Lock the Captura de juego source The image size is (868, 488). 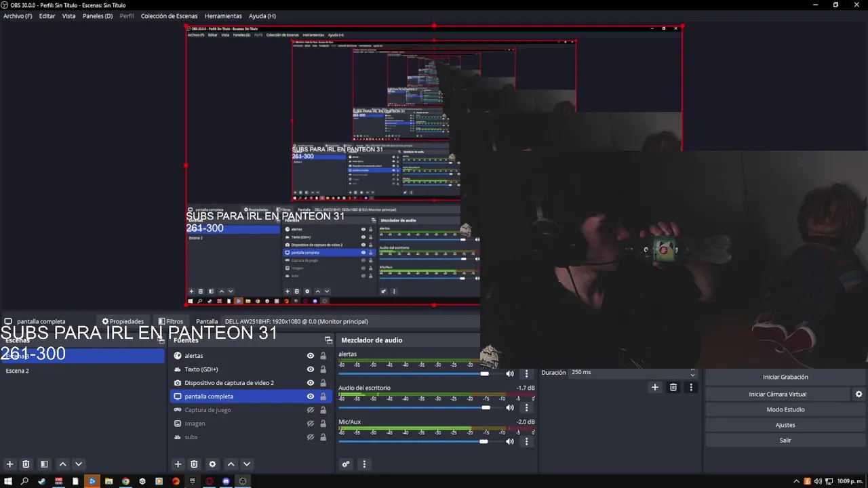323,410
